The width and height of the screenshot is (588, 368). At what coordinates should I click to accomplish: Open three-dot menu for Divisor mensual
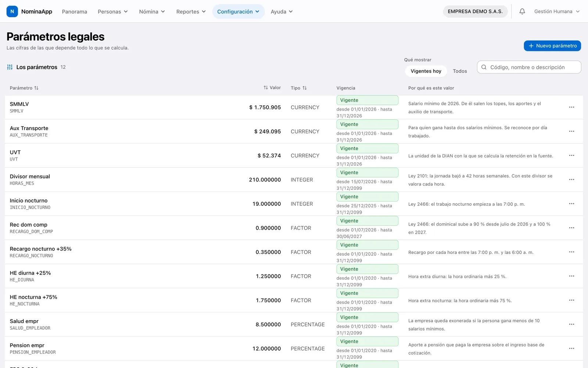point(571,180)
